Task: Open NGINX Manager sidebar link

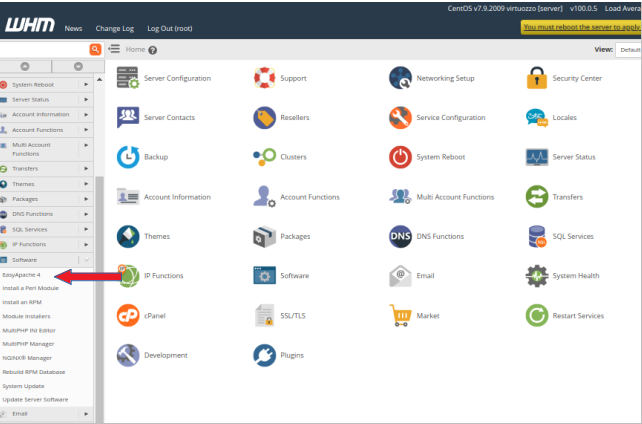Action: coord(27,358)
